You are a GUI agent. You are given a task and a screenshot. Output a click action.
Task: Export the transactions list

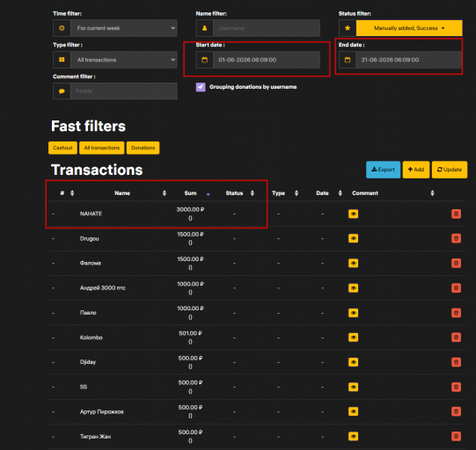tap(383, 170)
